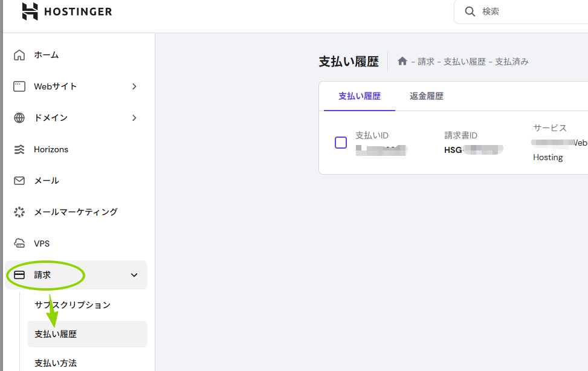This screenshot has height=371, width=588.
Task: Check the payment row checkbox
Action: point(340,142)
